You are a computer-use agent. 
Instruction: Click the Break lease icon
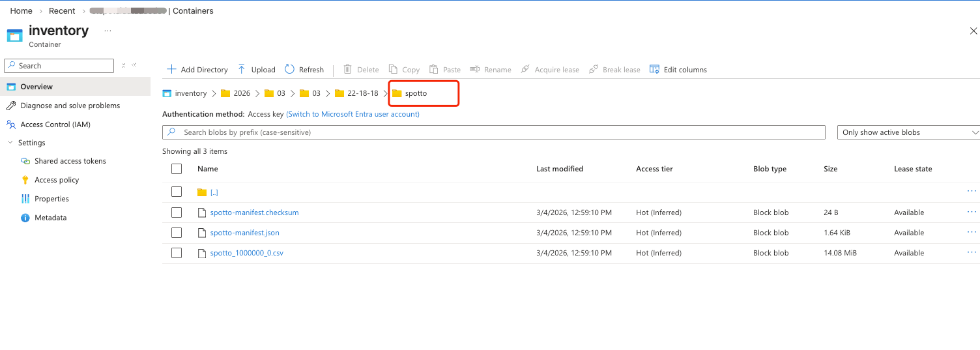coord(593,69)
